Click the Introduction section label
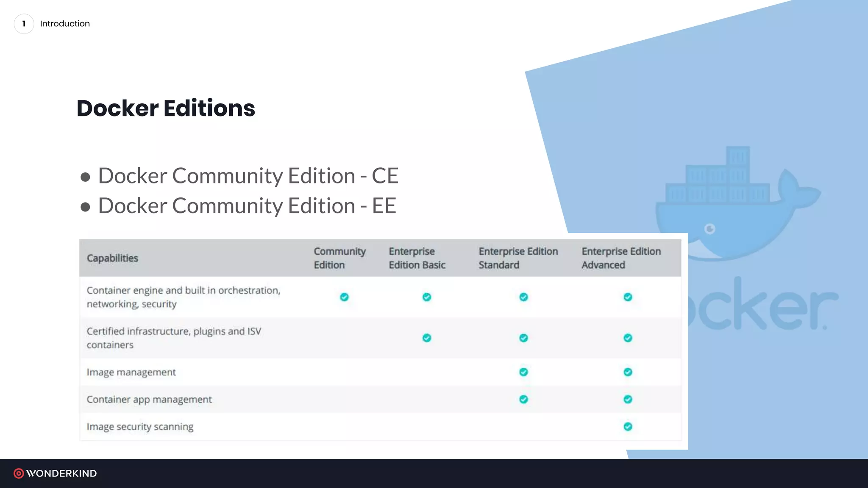Image resolution: width=868 pixels, height=488 pixels. [65, 24]
